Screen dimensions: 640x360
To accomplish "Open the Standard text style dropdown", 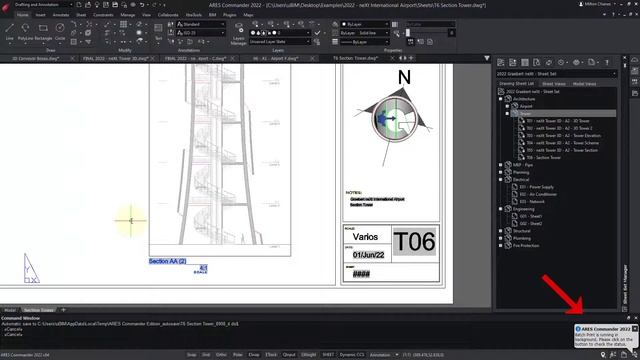I will tap(201, 24).
